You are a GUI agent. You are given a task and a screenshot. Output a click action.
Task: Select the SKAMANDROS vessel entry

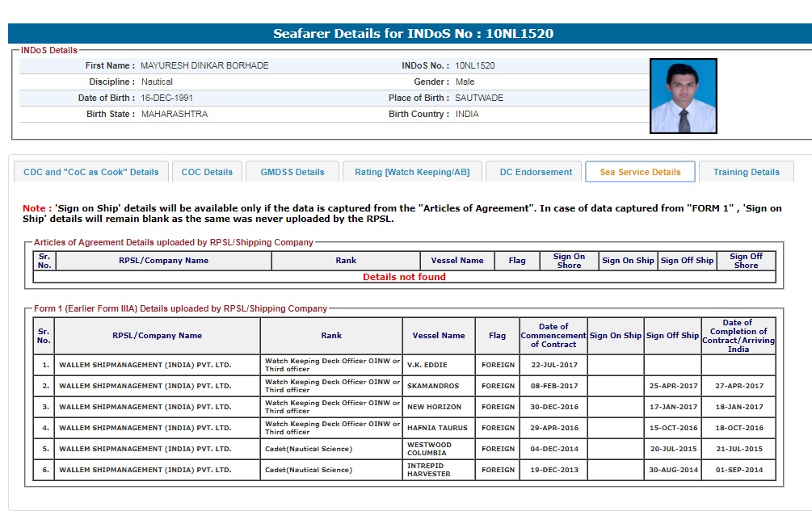[432, 386]
